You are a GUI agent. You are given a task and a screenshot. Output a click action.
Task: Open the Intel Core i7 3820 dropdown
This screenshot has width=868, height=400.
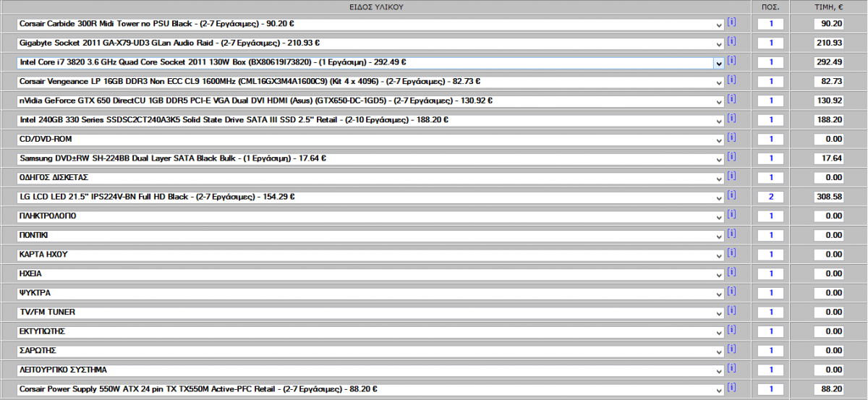tap(370, 62)
